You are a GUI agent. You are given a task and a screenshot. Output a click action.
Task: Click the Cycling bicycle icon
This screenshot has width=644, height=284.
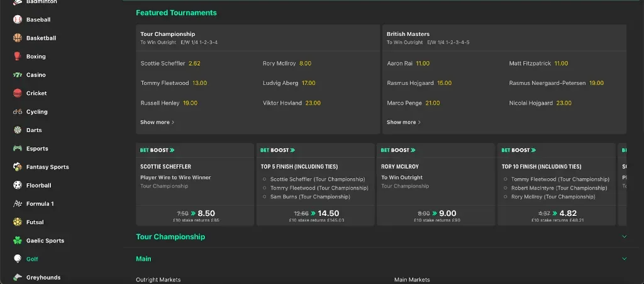coord(18,111)
